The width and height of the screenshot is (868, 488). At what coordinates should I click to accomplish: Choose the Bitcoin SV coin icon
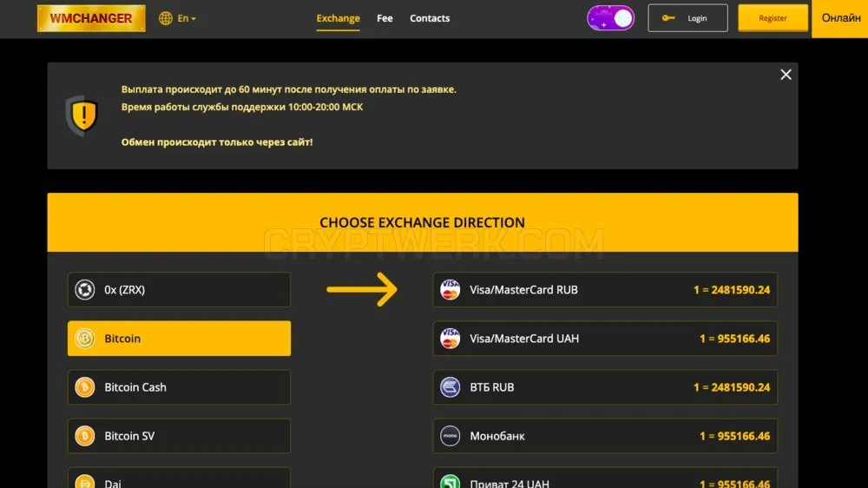click(85, 436)
